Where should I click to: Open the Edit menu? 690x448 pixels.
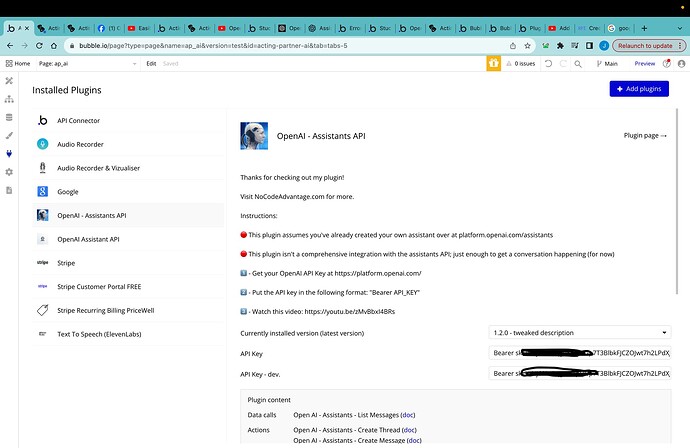click(x=151, y=63)
